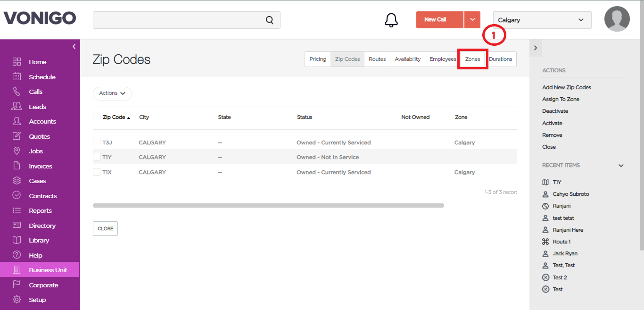This screenshot has height=310, width=644.
Task: Click inside the top search field
Action: 179,20
